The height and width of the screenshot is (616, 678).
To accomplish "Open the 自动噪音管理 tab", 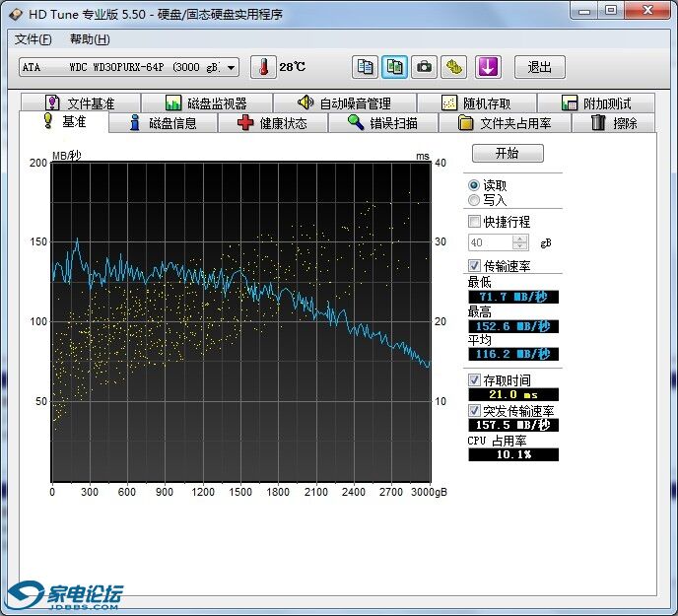I will [345, 103].
